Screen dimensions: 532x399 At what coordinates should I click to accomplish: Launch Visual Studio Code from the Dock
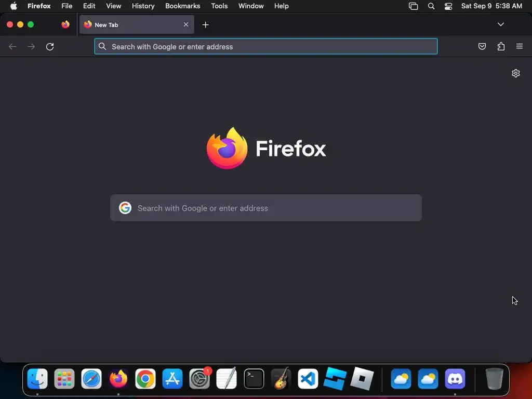tap(308, 379)
